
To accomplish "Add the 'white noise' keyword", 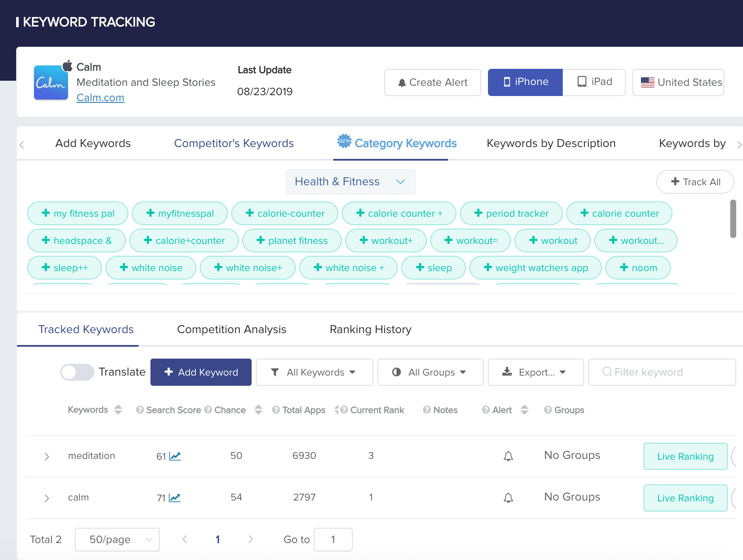I will (151, 268).
